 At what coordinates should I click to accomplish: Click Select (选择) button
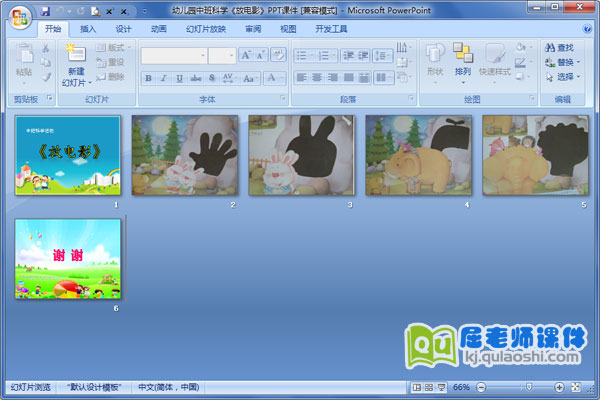click(562, 77)
